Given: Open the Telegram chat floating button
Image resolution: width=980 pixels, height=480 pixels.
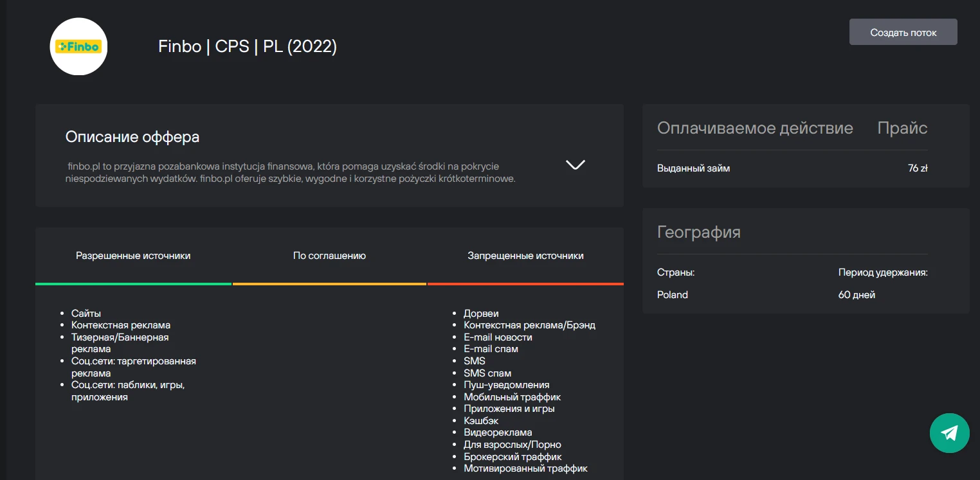Looking at the screenshot, I should click(949, 433).
